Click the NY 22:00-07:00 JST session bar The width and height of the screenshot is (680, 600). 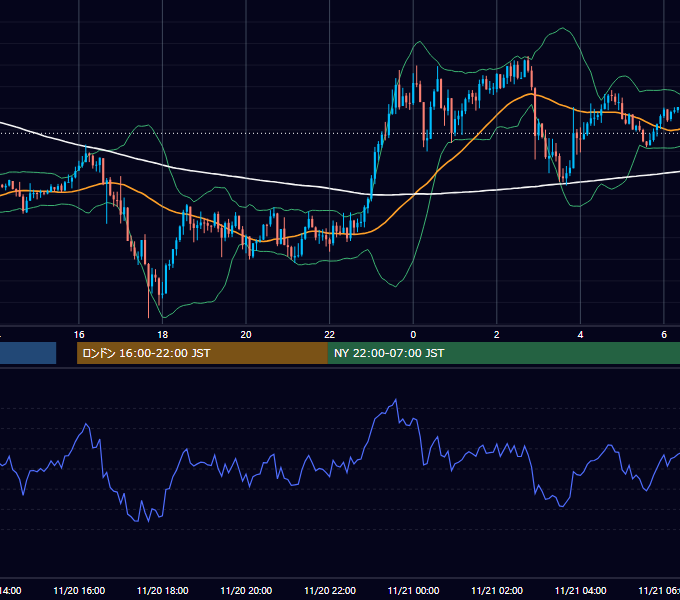503,353
